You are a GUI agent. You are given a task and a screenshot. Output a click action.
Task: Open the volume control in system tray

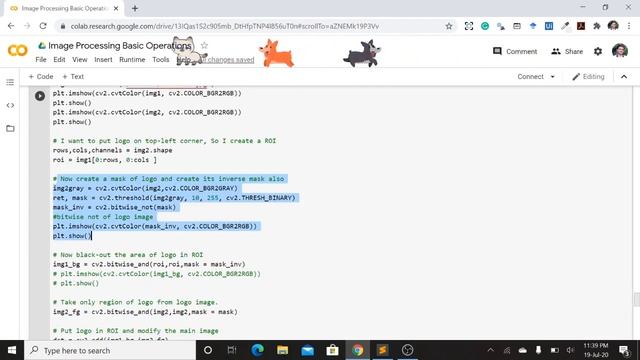coord(570,350)
